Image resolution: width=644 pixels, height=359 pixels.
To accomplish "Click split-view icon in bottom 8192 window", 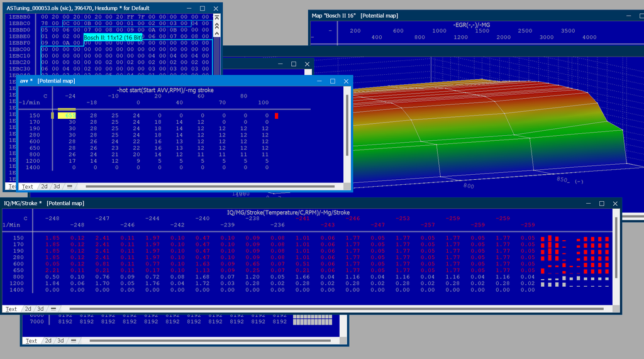I will click(74, 341).
